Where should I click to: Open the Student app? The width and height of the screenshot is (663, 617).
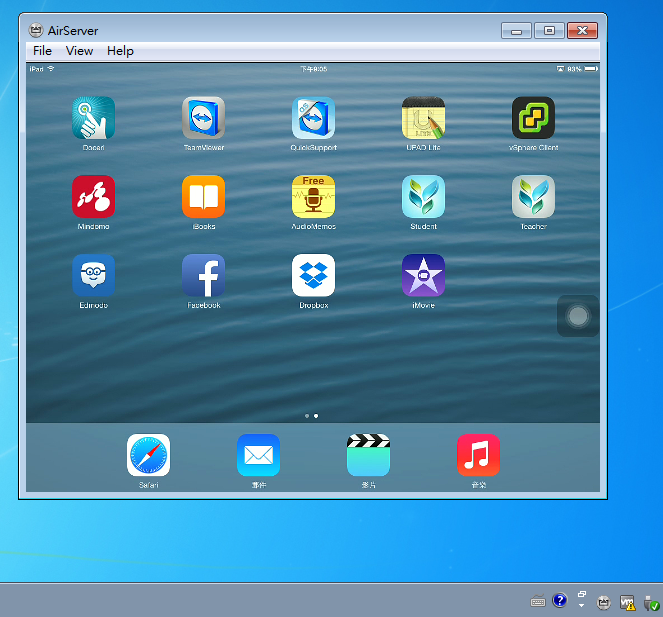423,197
